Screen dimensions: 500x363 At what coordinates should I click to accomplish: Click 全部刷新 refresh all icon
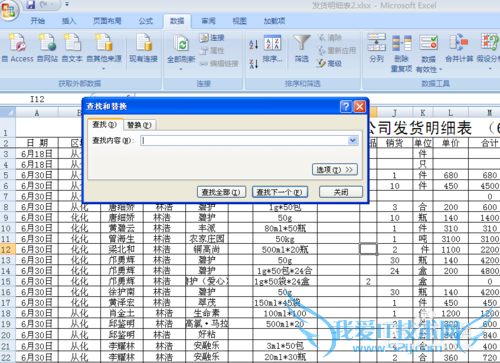[181, 52]
